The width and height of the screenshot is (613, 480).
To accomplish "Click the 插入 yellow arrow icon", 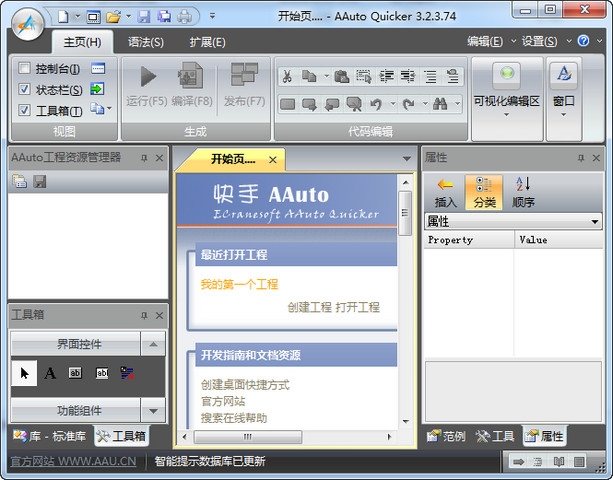I will [x=446, y=184].
